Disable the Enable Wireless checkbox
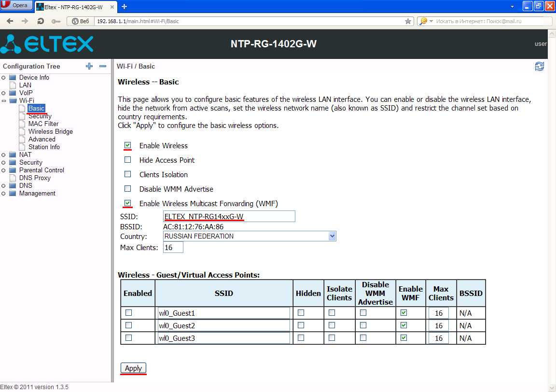This screenshot has width=556, height=392. (128, 145)
